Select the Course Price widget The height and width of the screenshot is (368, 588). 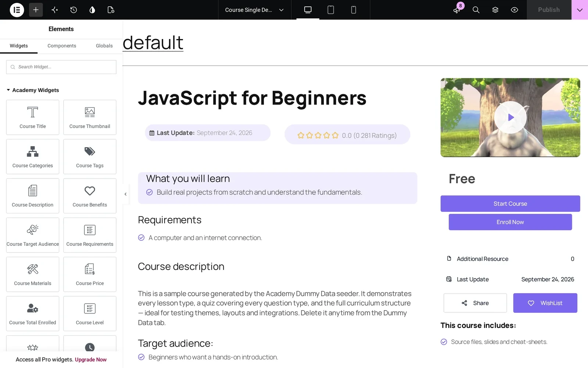pos(90,275)
